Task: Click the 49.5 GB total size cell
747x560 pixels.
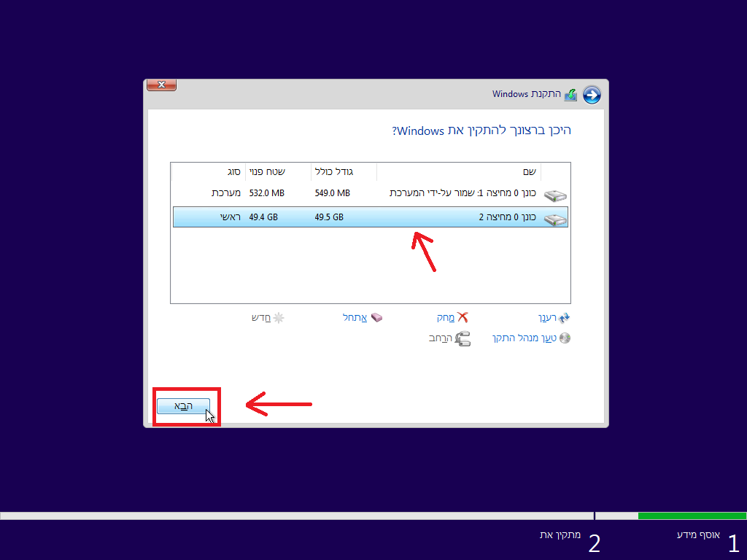Action: click(329, 217)
